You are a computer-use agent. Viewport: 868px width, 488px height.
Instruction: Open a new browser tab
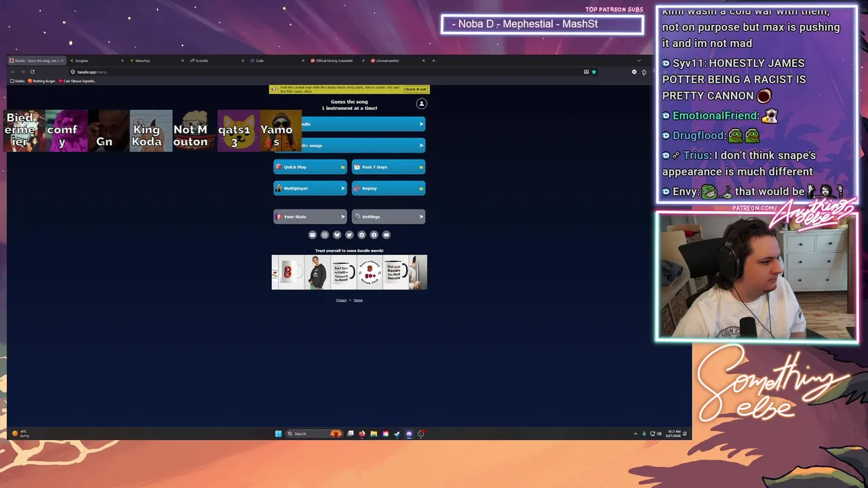434,60
